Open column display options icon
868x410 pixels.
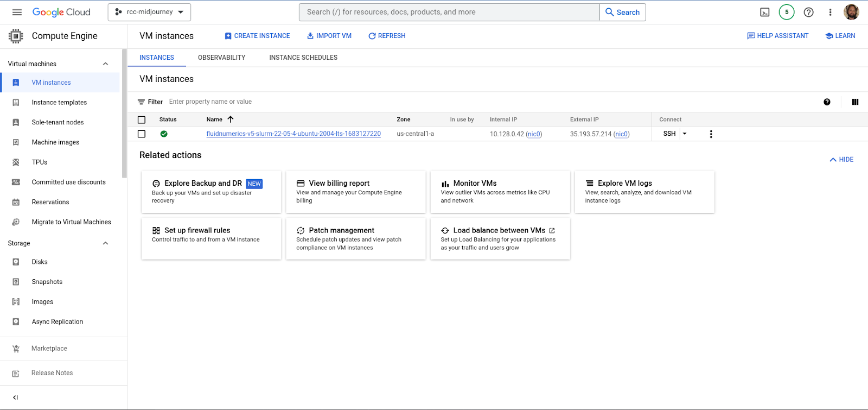click(855, 102)
